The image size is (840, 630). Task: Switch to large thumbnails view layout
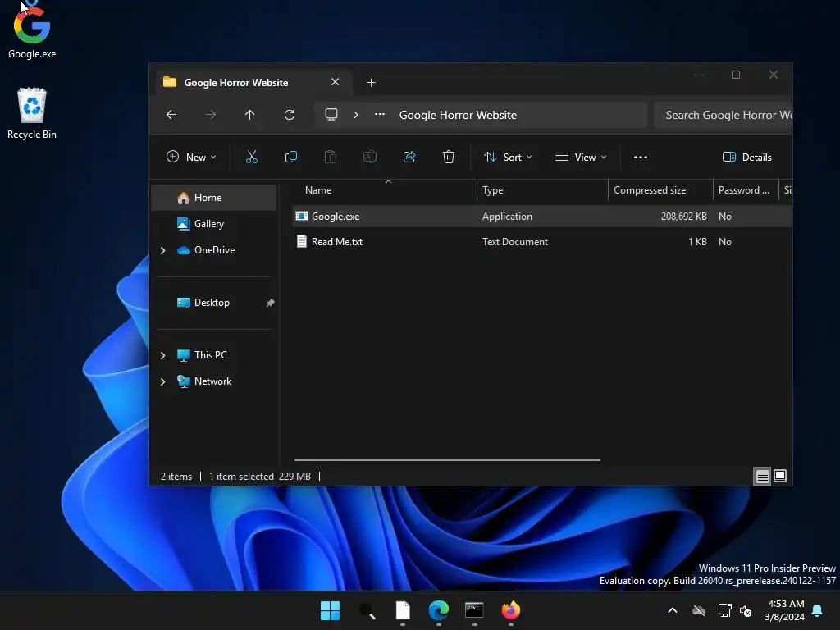pos(780,476)
